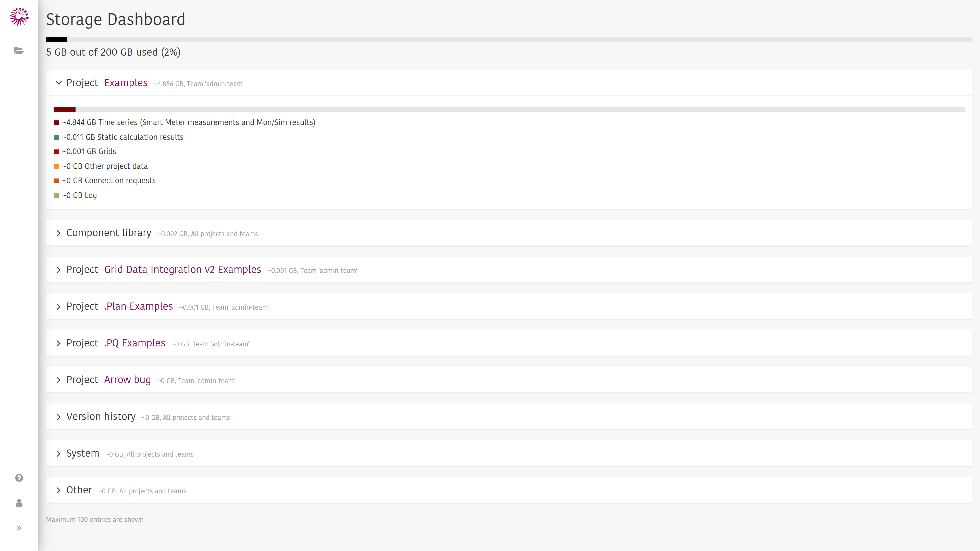
Task: Select the '~0.001 GB Grids' text
Action: coord(89,151)
